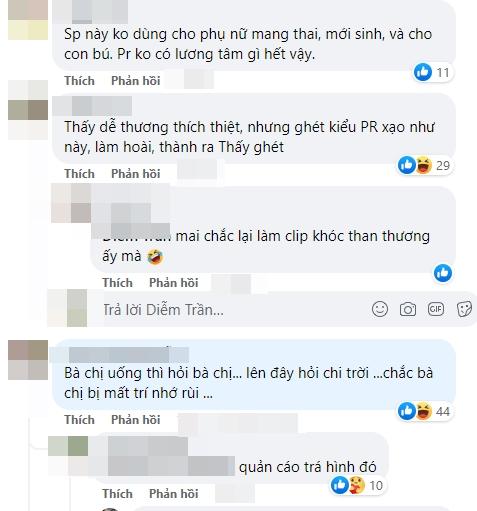This screenshot has width=477, height=511.
Task: Reply to the mai chắc lại làm clip comment
Action: point(173,283)
